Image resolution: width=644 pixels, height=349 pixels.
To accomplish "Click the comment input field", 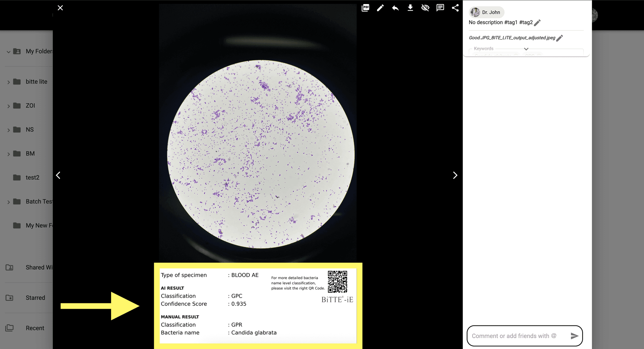I will click(x=517, y=336).
